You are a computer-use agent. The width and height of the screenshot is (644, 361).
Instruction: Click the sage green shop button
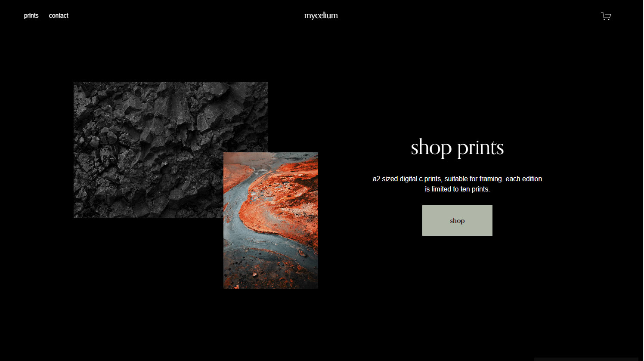click(x=457, y=220)
